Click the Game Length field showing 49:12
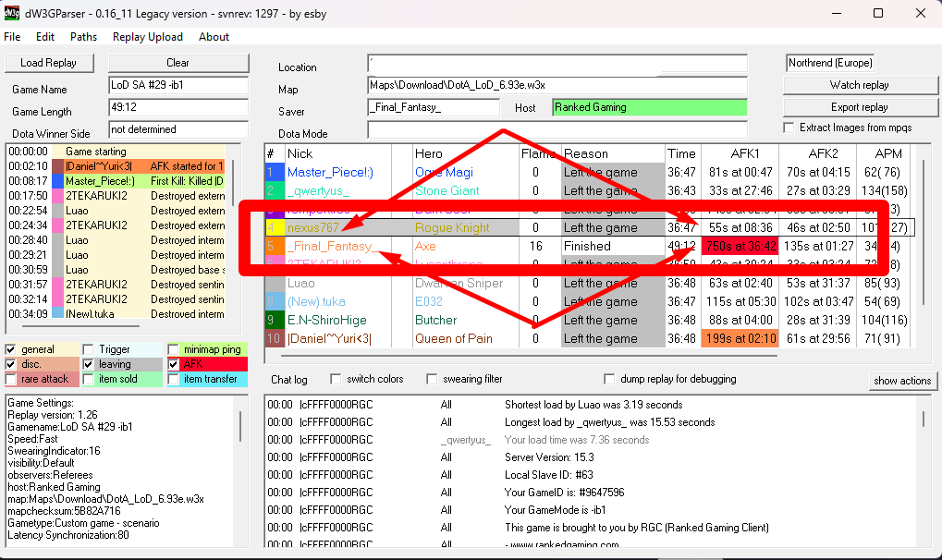942x560 pixels. coord(178,107)
